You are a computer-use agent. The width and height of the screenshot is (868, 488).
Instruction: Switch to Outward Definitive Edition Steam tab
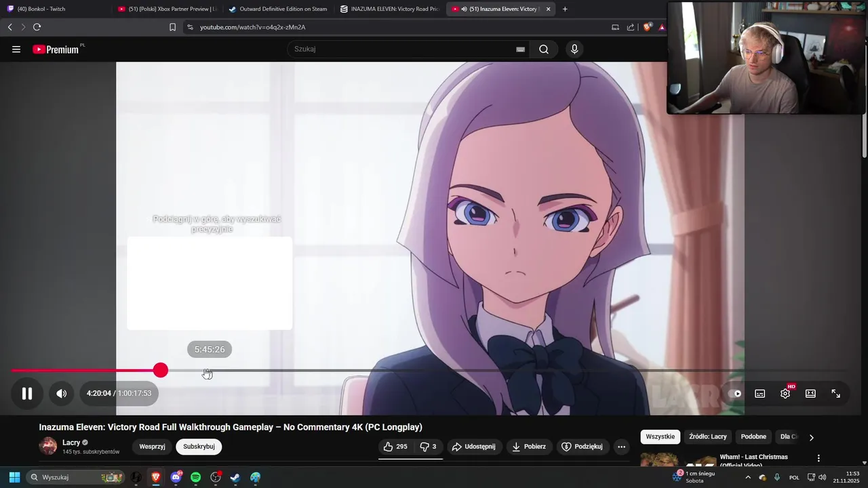coord(278,9)
